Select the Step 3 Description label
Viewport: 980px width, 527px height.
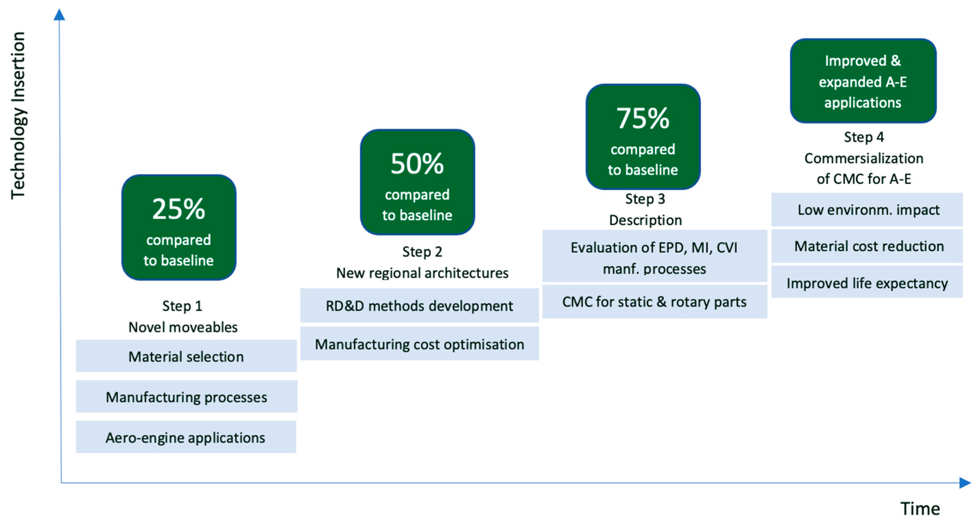(645, 209)
